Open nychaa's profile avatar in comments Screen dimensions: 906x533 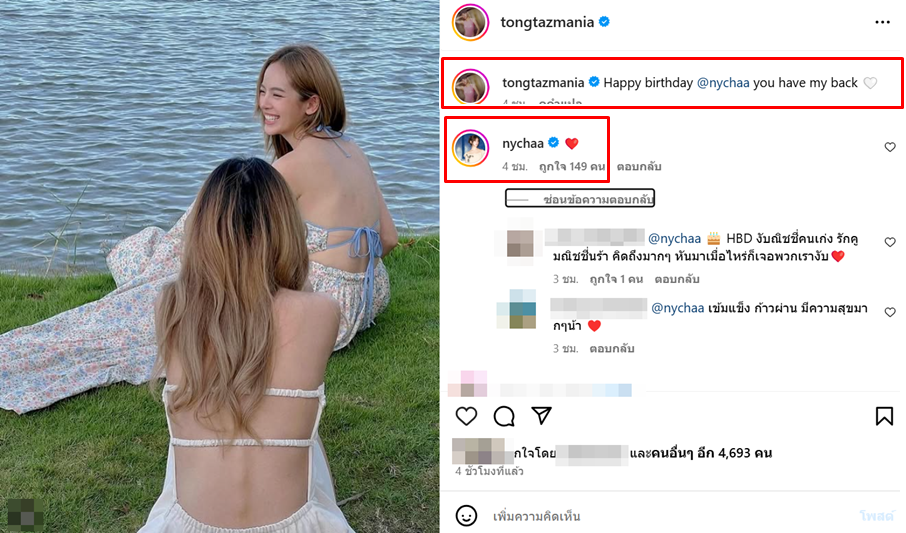tap(470, 148)
